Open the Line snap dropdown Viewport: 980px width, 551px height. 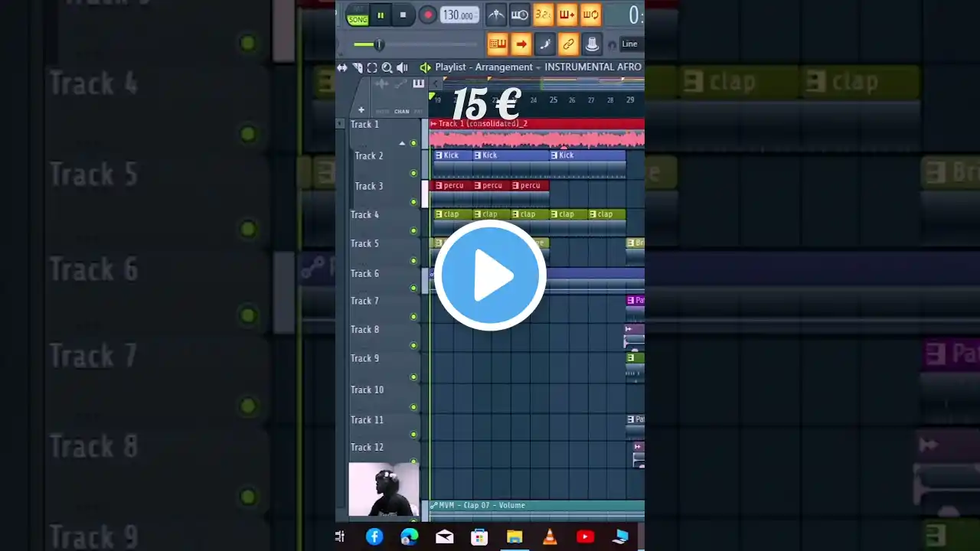coord(631,44)
